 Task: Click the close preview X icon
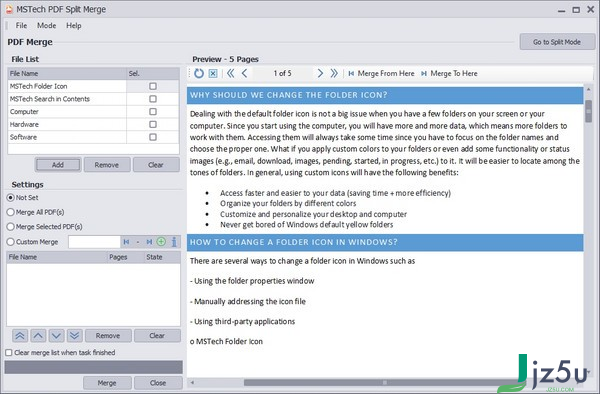213,73
